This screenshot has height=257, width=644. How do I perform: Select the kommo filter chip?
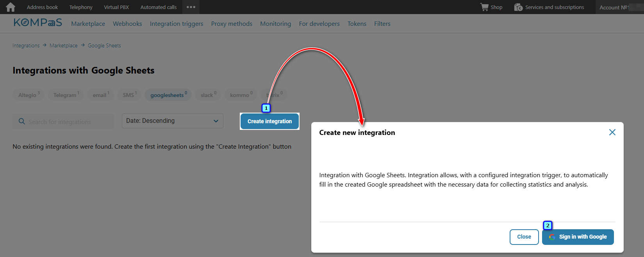(241, 95)
